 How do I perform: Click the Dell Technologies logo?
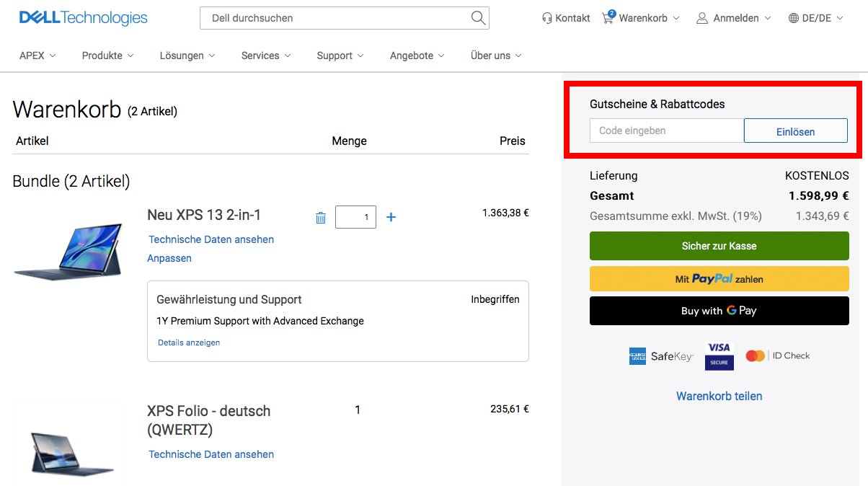coord(82,17)
